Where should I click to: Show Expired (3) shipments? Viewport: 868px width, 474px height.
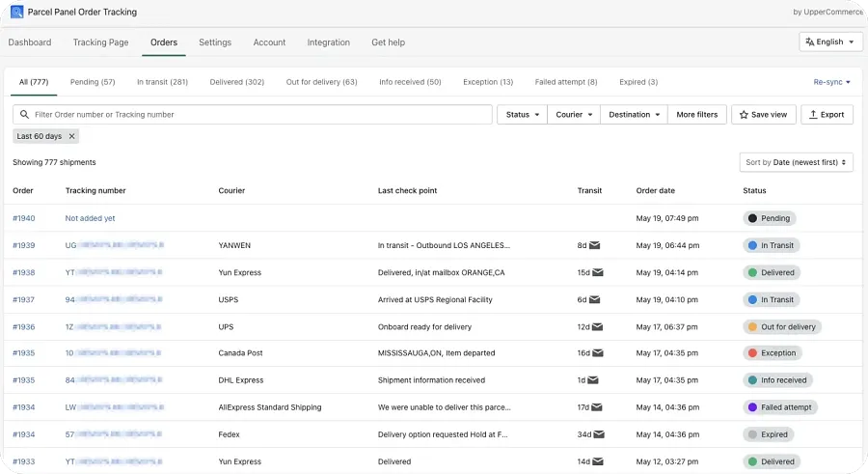(638, 82)
